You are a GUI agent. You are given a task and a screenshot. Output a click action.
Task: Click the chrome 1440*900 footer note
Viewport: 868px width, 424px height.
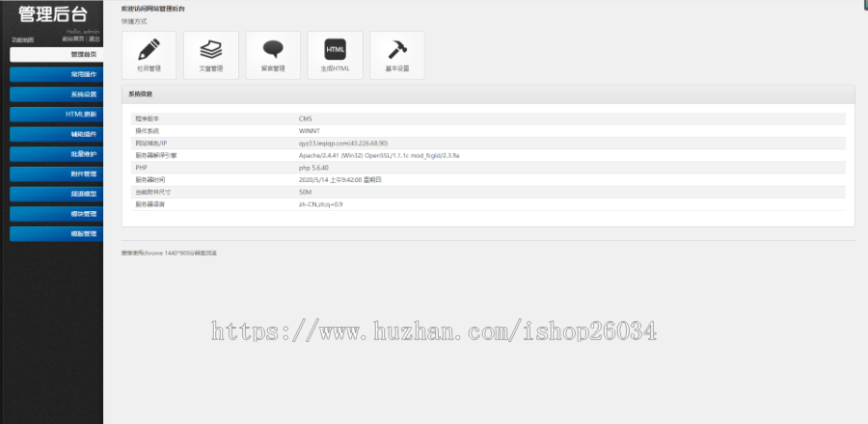click(x=170, y=252)
